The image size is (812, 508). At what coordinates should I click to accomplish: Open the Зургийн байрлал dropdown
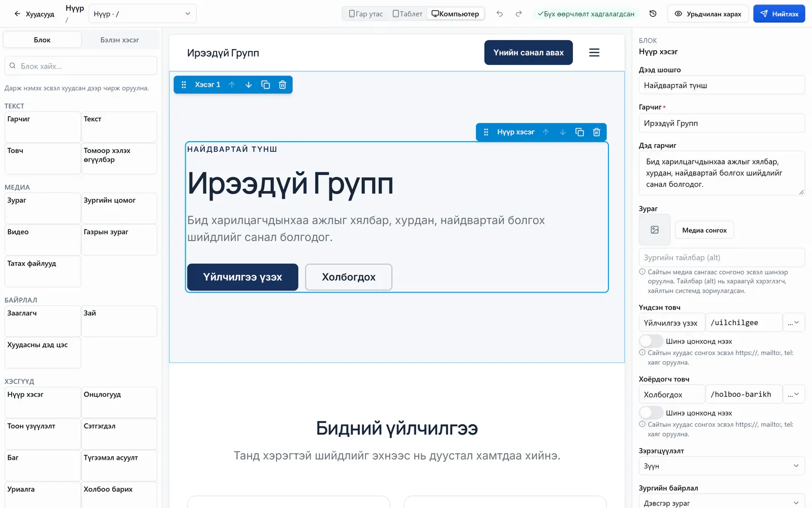click(722, 502)
